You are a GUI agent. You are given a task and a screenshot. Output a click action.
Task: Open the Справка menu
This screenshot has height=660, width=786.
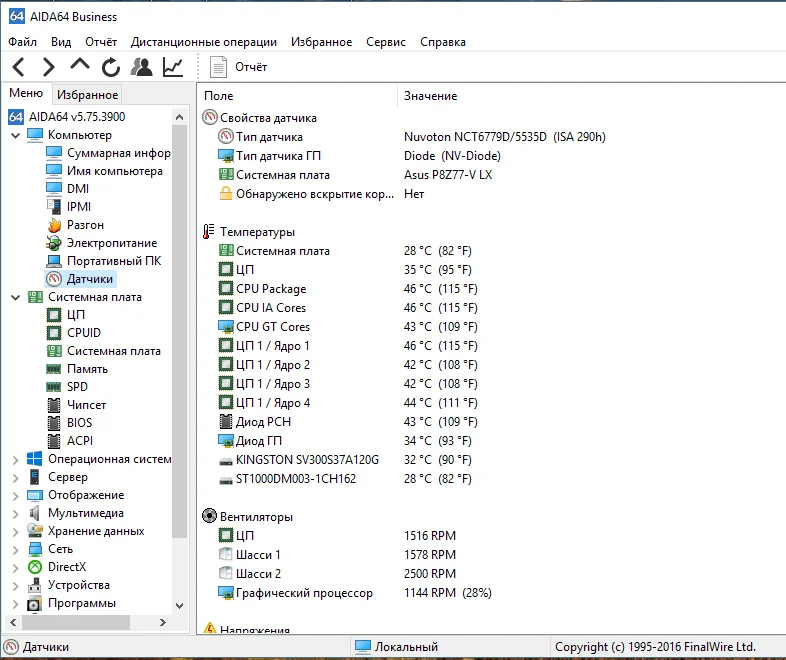pos(443,42)
